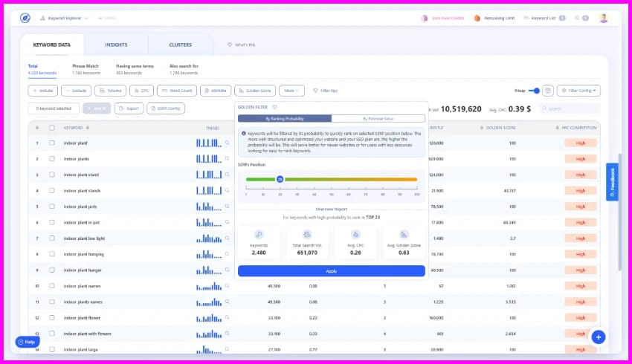Click the calendar icon beside Group toggle
The image size is (632, 364).
(x=548, y=91)
